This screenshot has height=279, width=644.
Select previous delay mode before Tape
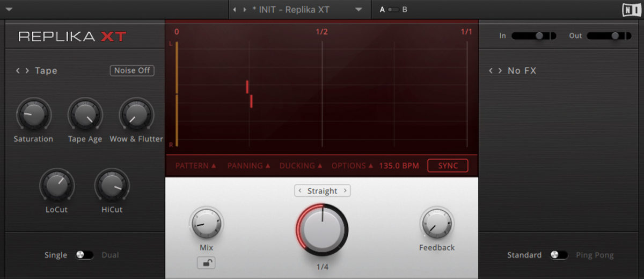pyautogui.click(x=18, y=70)
